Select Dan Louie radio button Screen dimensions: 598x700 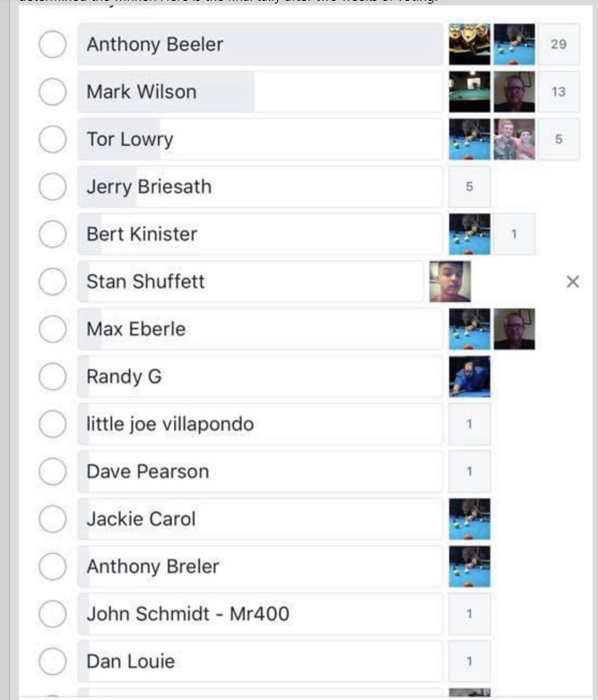click(x=52, y=661)
